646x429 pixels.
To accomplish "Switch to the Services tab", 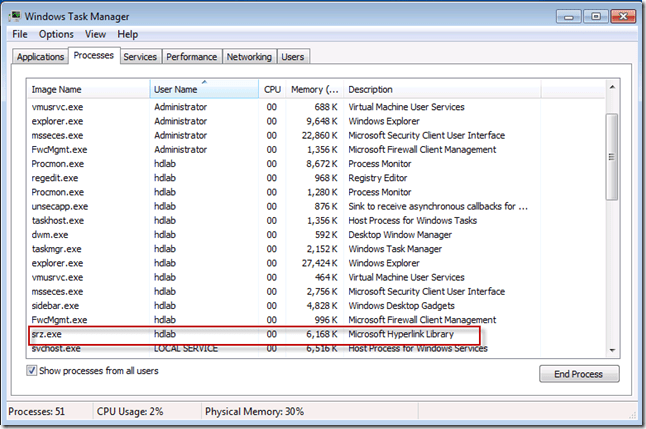I will (139, 57).
